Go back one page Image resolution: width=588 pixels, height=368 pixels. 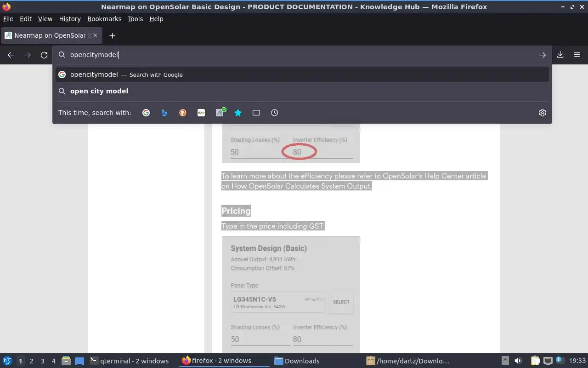click(11, 55)
